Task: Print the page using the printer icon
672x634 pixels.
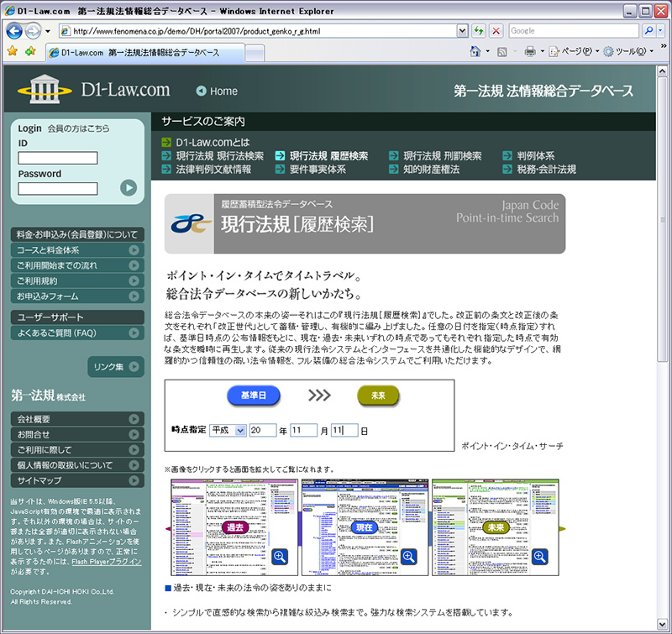Action: pos(530,52)
